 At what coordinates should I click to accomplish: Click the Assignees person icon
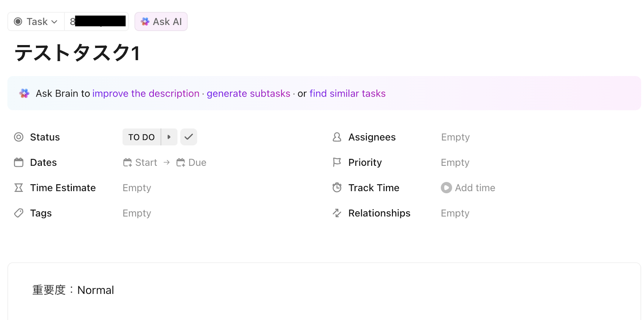tap(337, 137)
